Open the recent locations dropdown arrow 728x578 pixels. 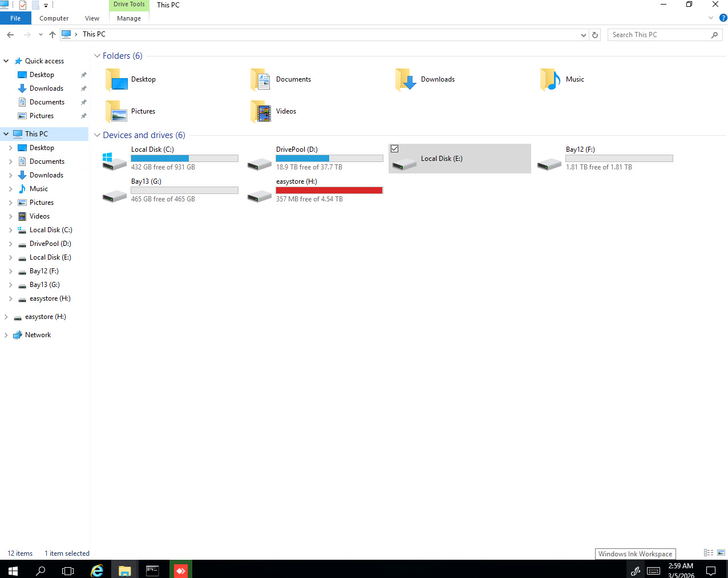[x=41, y=35]
